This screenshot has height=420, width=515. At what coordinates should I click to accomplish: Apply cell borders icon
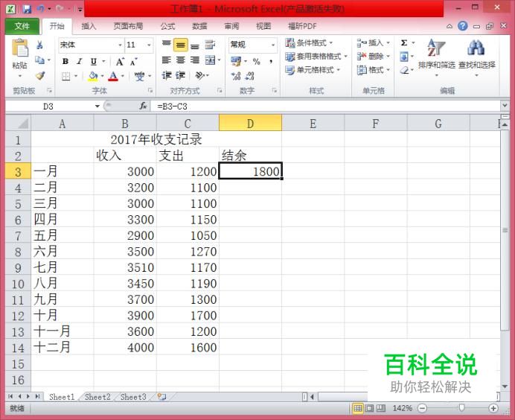click(66, 76)
